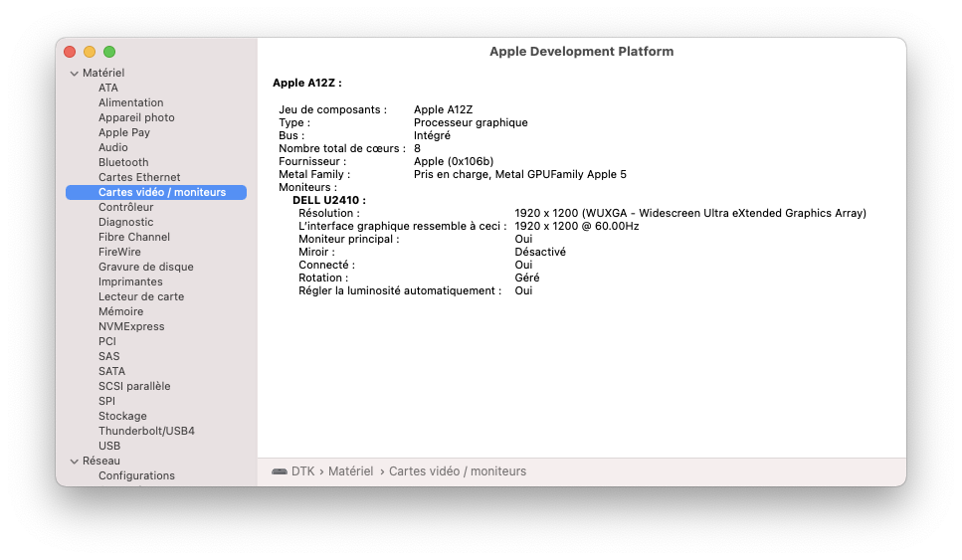Viewport: 962px width, 560px height.
Task: Select NVMExpress entry
Action: [131, 326]
